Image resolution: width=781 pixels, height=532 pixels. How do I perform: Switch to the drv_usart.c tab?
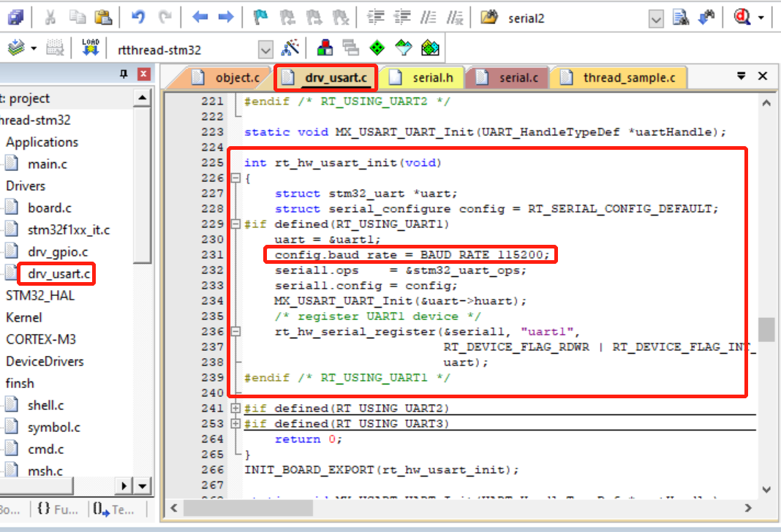(x=325, y=77)
